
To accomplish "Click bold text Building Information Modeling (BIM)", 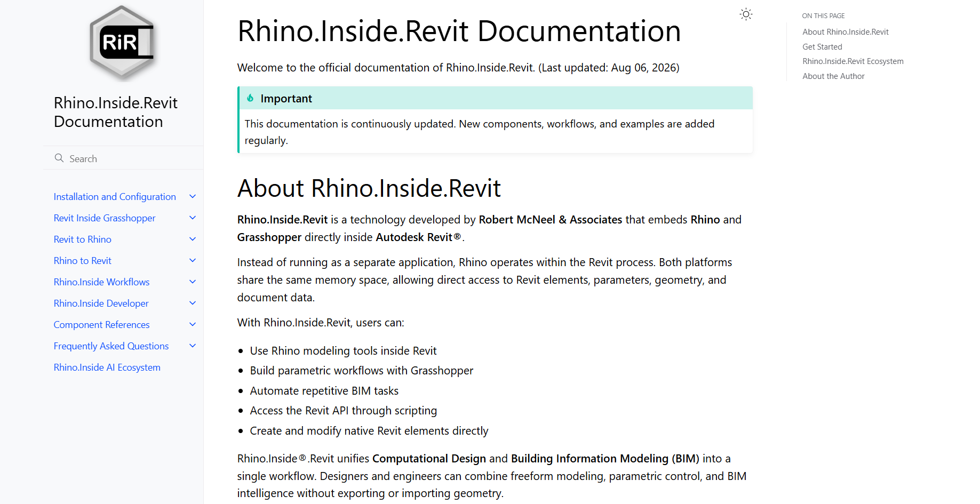I will 605,459.
